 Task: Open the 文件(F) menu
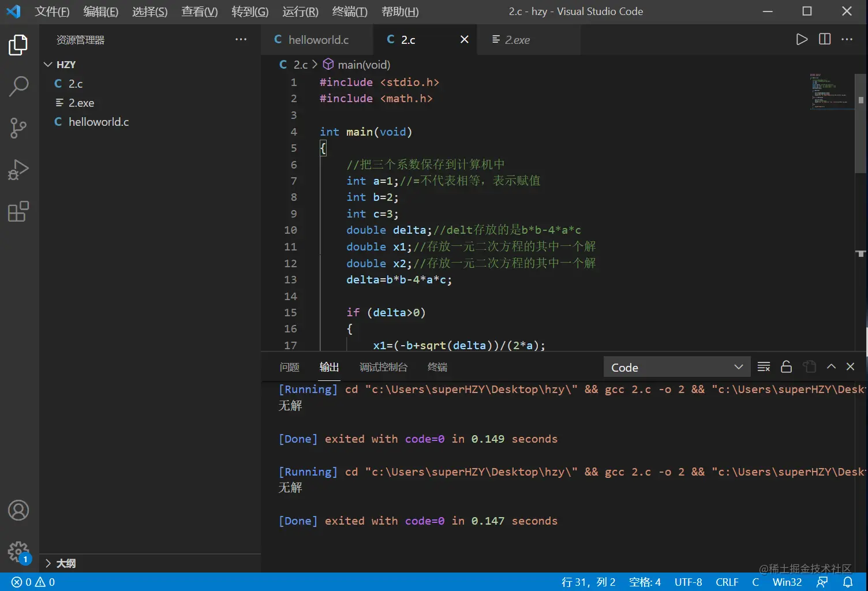(52, 12)
